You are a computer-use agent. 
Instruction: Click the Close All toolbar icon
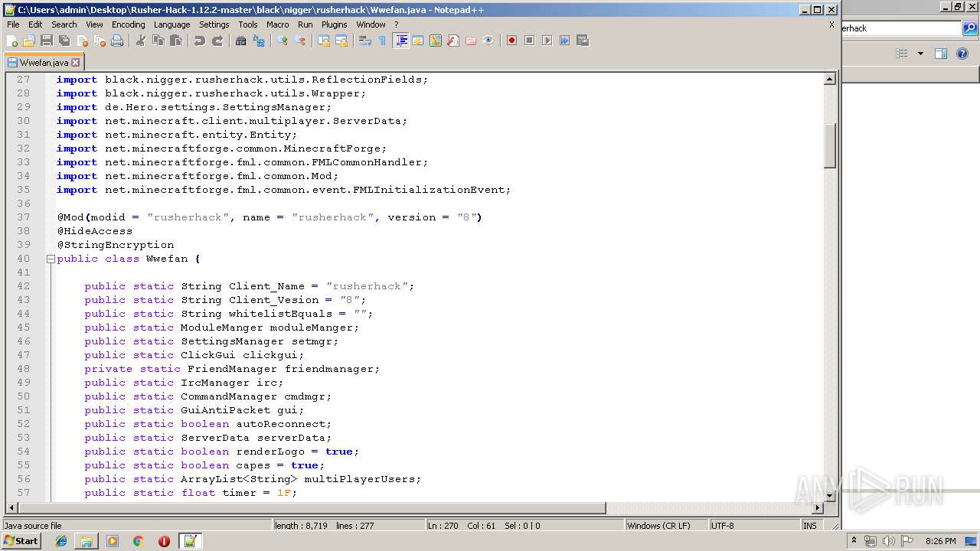pos(100,41)
